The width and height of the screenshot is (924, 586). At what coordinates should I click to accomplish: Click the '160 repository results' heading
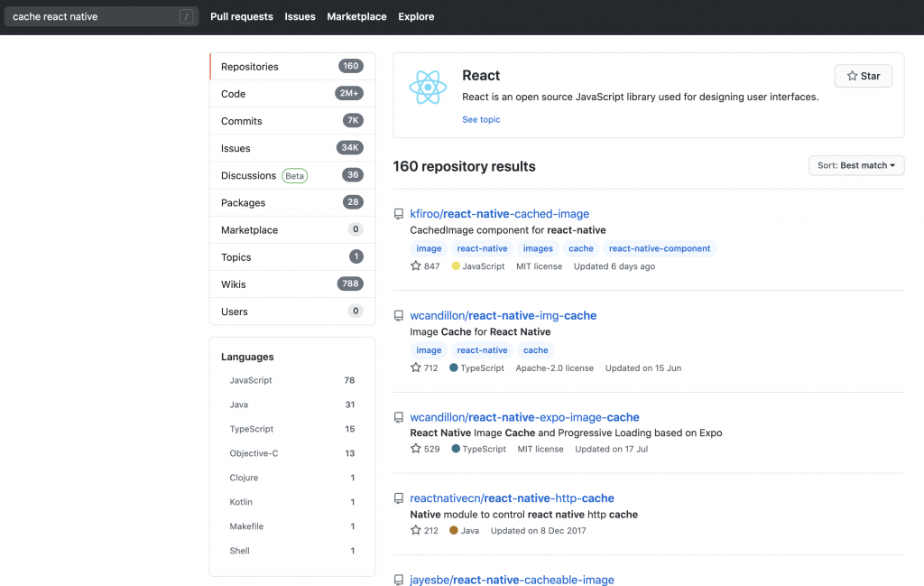[x=465, y=166]
